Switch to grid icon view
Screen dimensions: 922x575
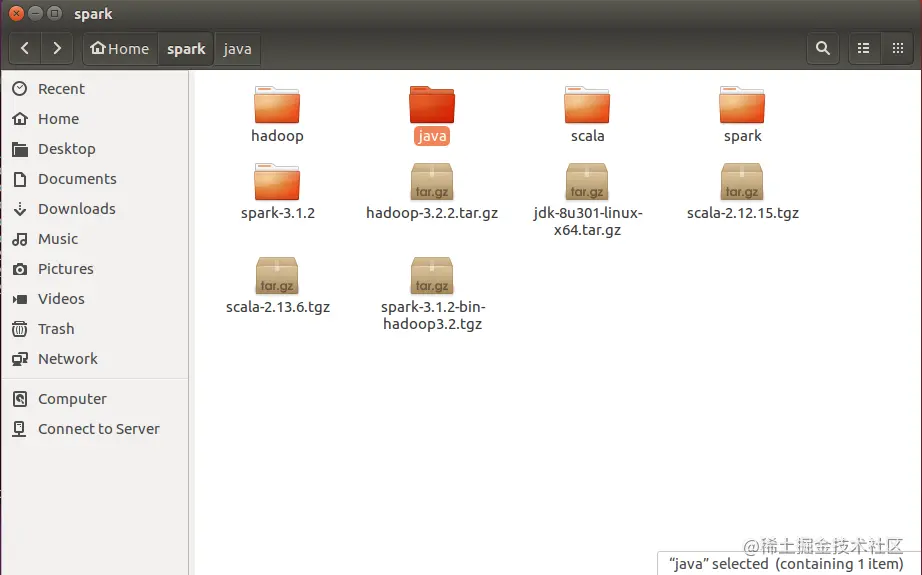[x=897, y=48]
